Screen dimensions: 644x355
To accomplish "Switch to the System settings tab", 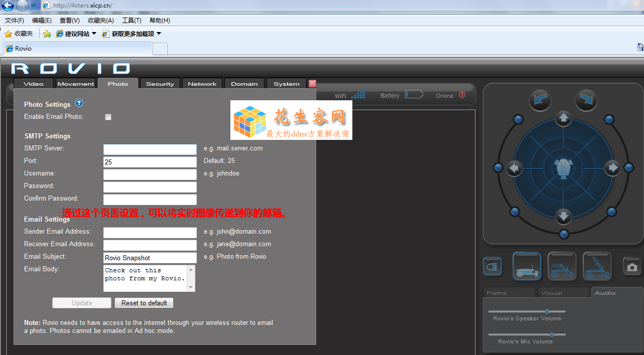I will click(x=287, y=84).
